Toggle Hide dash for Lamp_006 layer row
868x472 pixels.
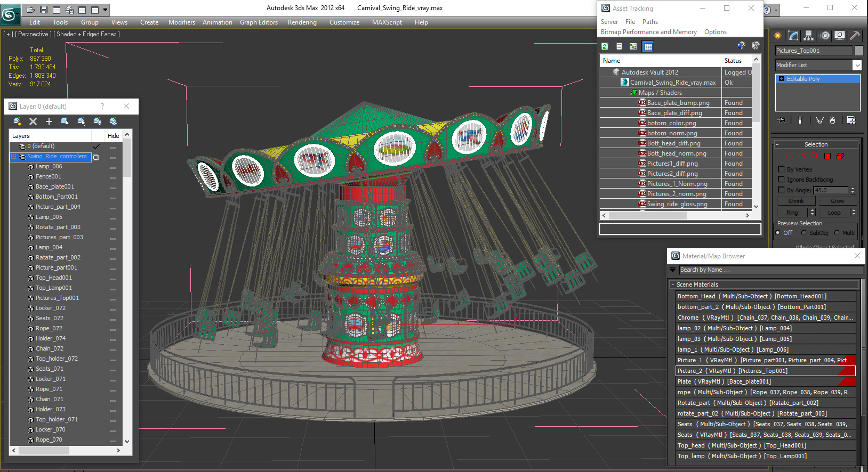click(113, 167)
